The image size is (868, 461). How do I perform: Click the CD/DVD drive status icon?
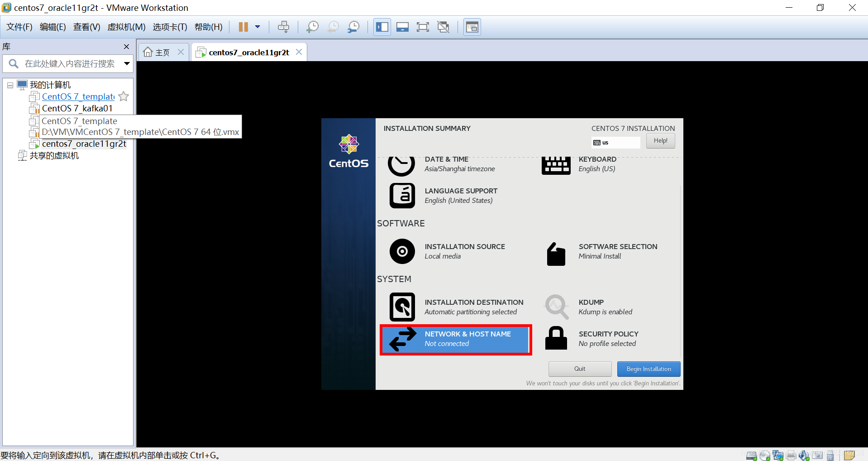click(765, 455)
